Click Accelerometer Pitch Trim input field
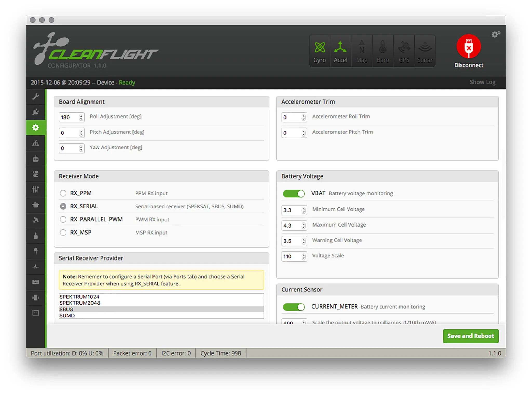 (x=291, y=133)
